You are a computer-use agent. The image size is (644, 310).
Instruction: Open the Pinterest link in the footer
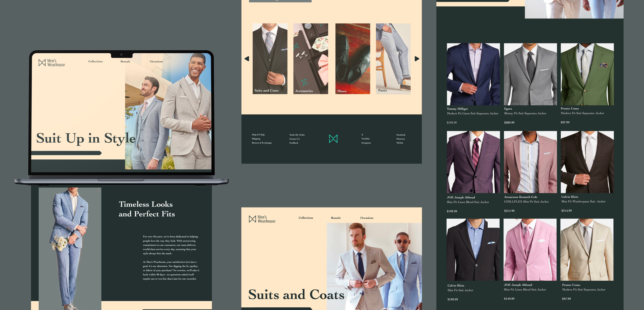click(401, 139)
